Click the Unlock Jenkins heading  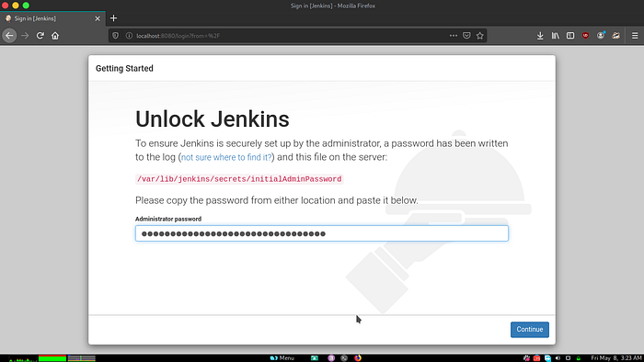(213, 119)
